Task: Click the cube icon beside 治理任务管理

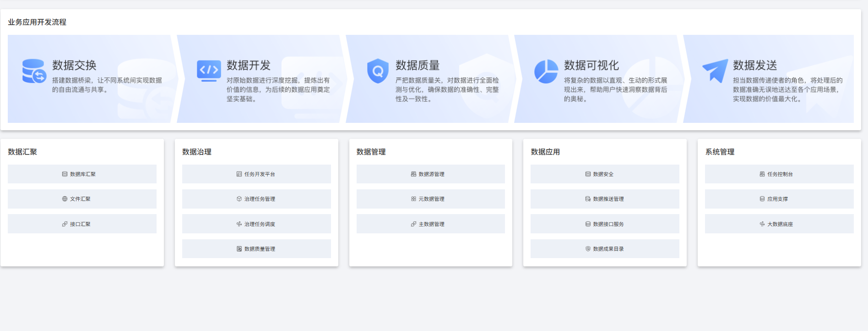Action: click(x=239, y=199)
